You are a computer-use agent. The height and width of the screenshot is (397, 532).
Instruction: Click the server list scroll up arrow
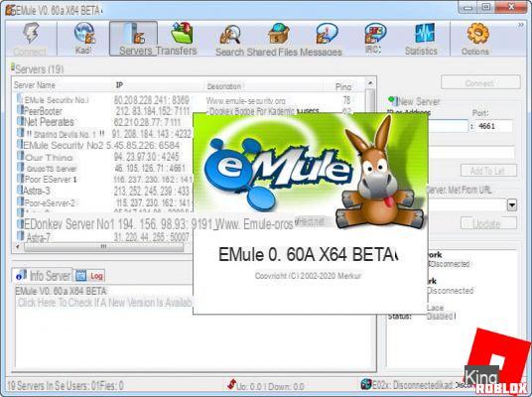tap(370, 83)
